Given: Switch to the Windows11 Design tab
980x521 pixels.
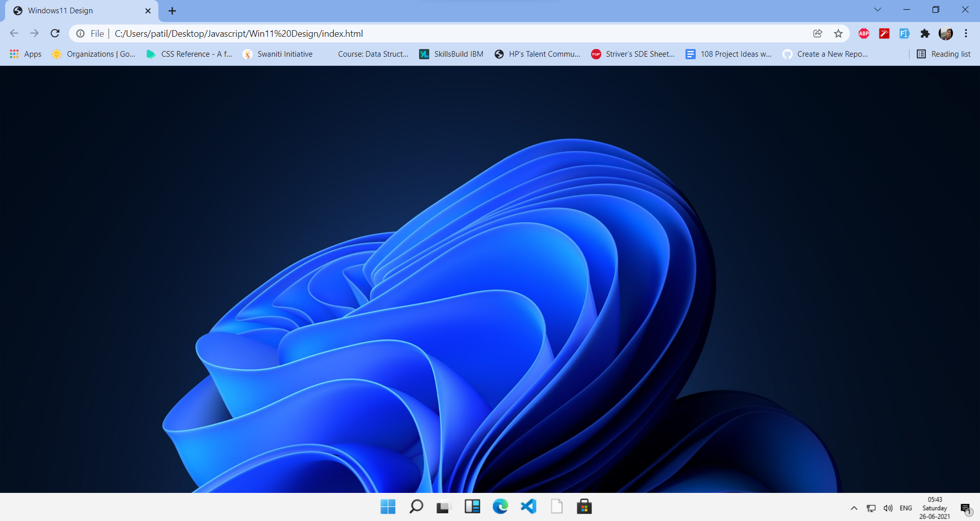Looking at the screenshot, I should coord(61,10).
